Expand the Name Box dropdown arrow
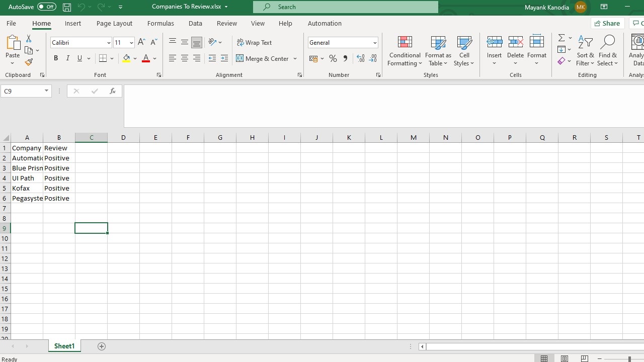Viewport: 644px width, 362px height. point(46,91)
